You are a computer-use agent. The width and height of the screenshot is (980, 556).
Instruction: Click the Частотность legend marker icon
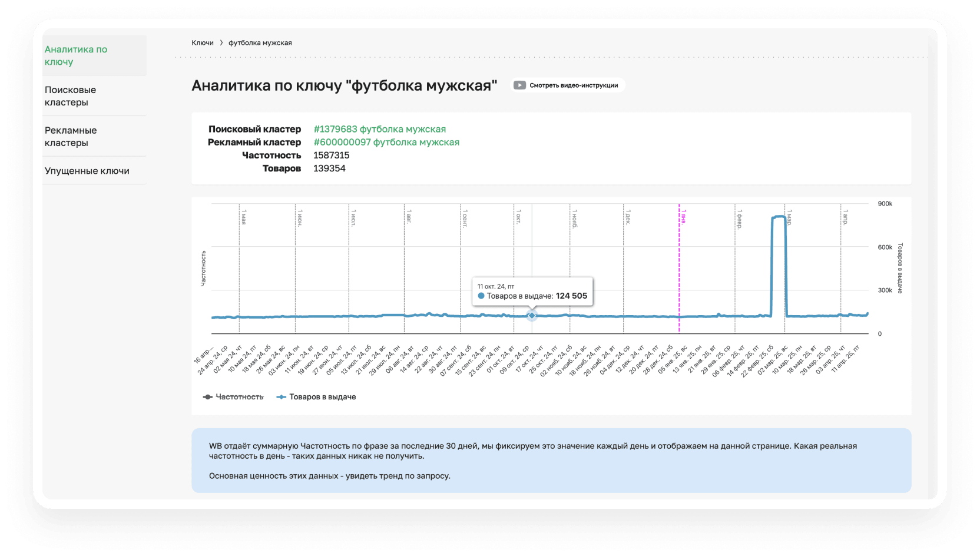(x=207, y=397)
